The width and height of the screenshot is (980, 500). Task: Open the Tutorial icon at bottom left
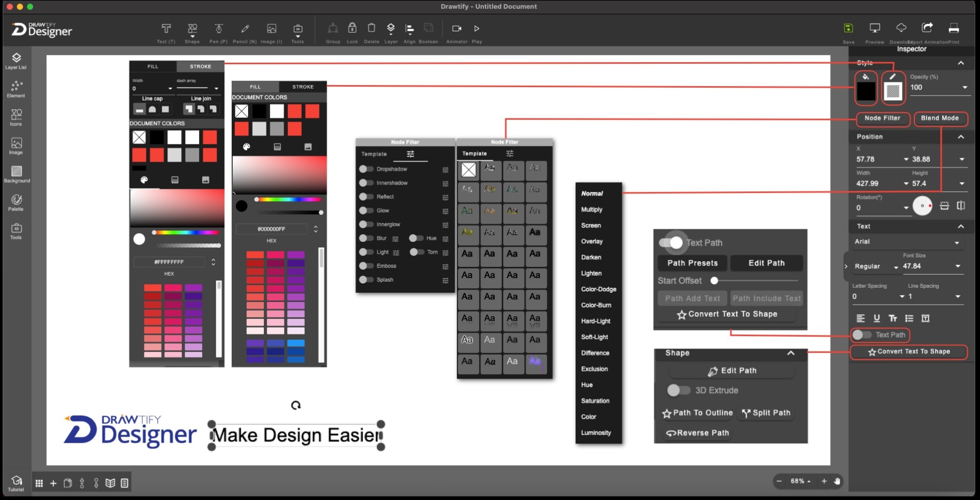[16, 483]
